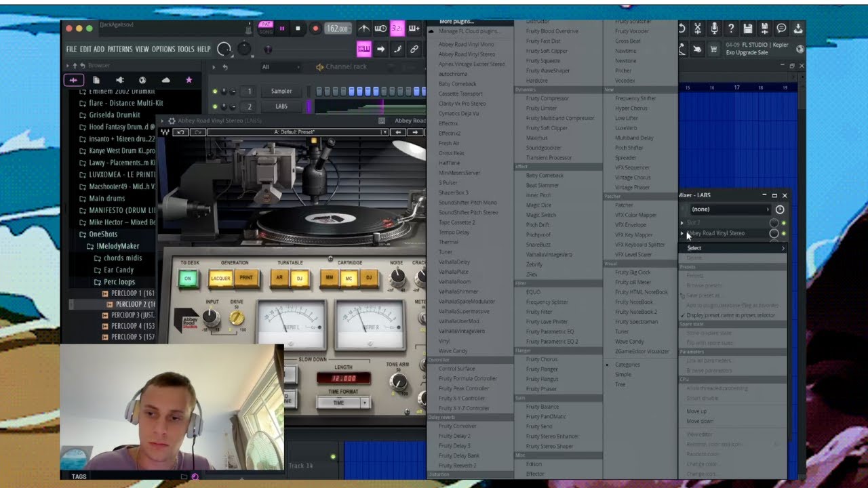Click the browser cloud icon
868x488 pixels.
(x=165, y=80)
